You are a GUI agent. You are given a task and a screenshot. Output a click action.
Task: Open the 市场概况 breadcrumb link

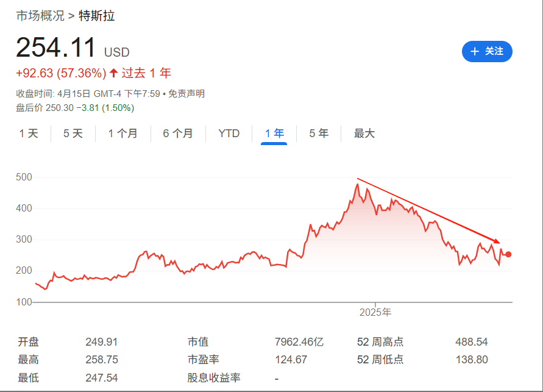[x=40, y=16]
